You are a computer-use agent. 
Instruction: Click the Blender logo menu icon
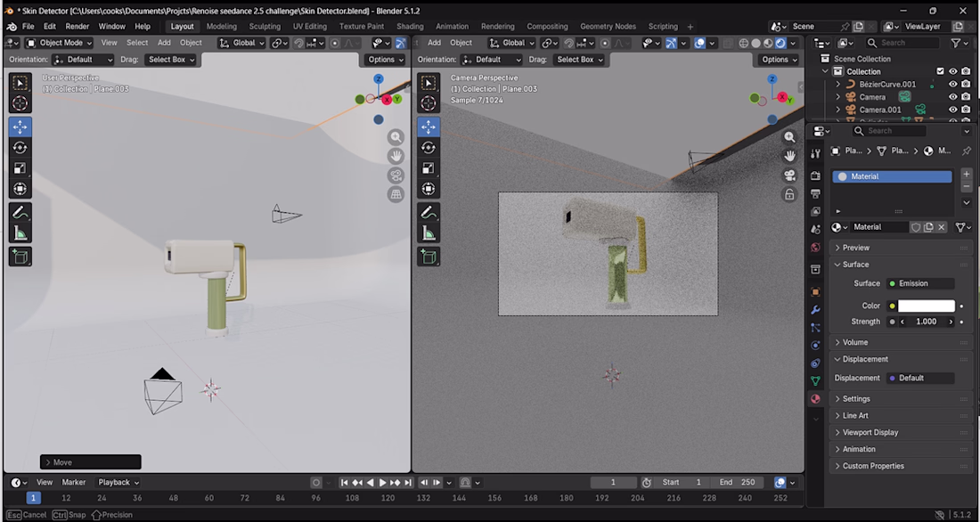(x=12, y=27)
